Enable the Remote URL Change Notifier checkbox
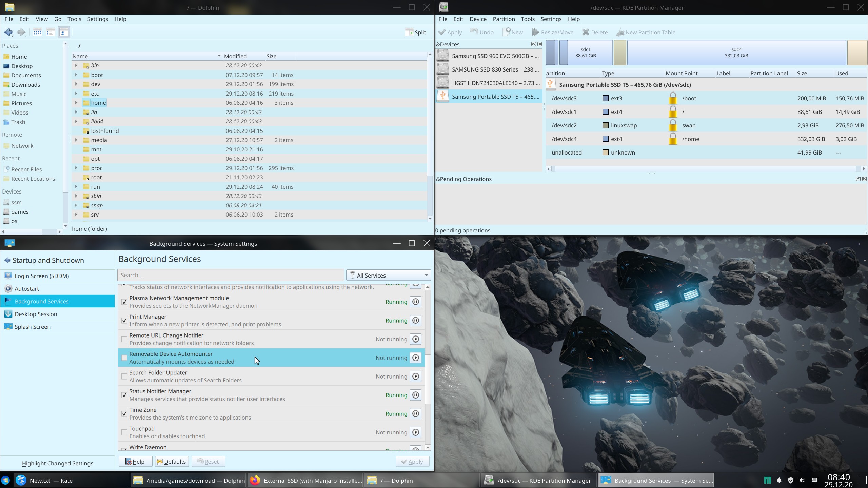This screenshot has height=488, width=868. coord(124,339)
